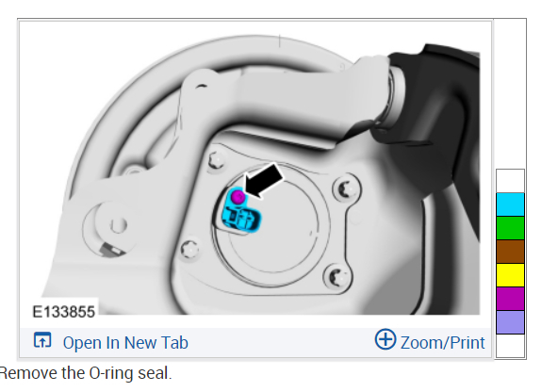Click the lower-right hub flange bolt

coord(337,276)
